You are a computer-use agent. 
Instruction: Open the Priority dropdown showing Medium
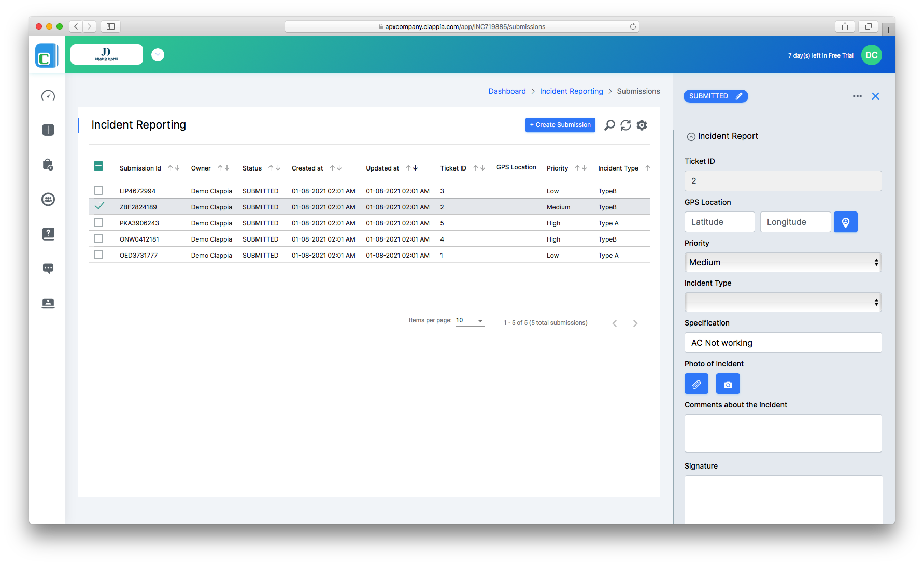[783, 262]
